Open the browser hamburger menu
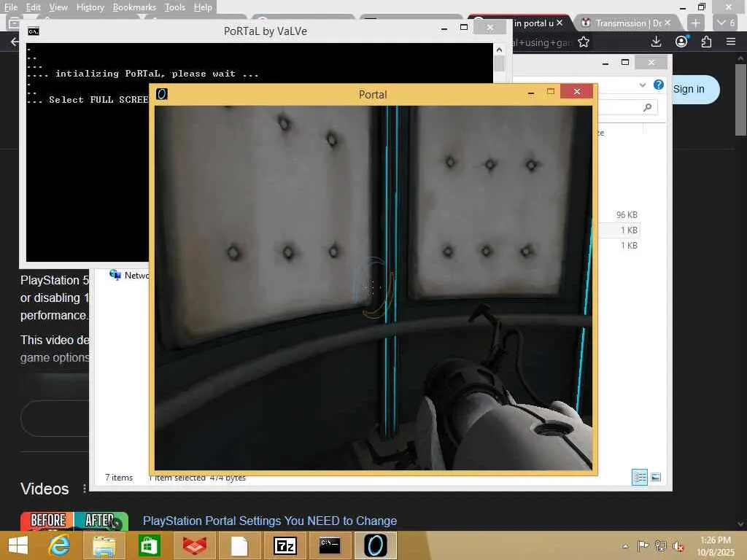The image size is (747, 560). [x=731, y=42]
